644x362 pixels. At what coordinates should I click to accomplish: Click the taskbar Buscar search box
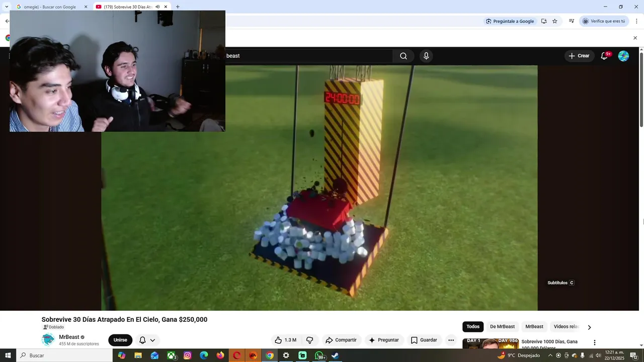click(x=64, y=355)
